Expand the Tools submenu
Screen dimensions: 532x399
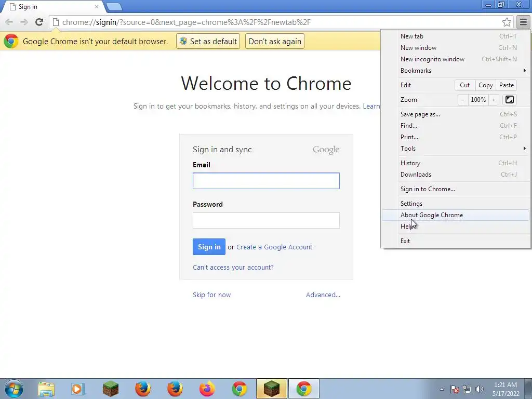pos(456,149)
